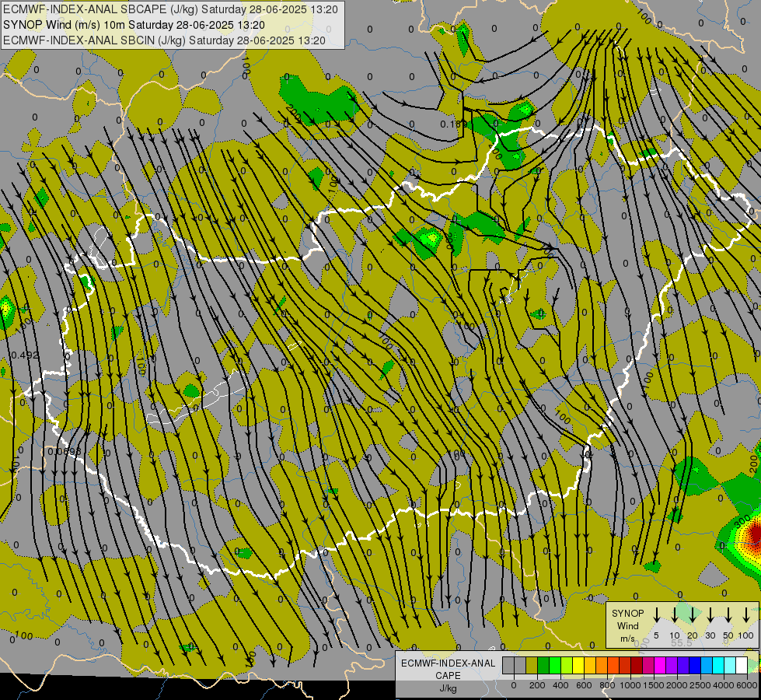
Task: Click the wind arrow above the 10 label
Action: (x=674, y=615)
